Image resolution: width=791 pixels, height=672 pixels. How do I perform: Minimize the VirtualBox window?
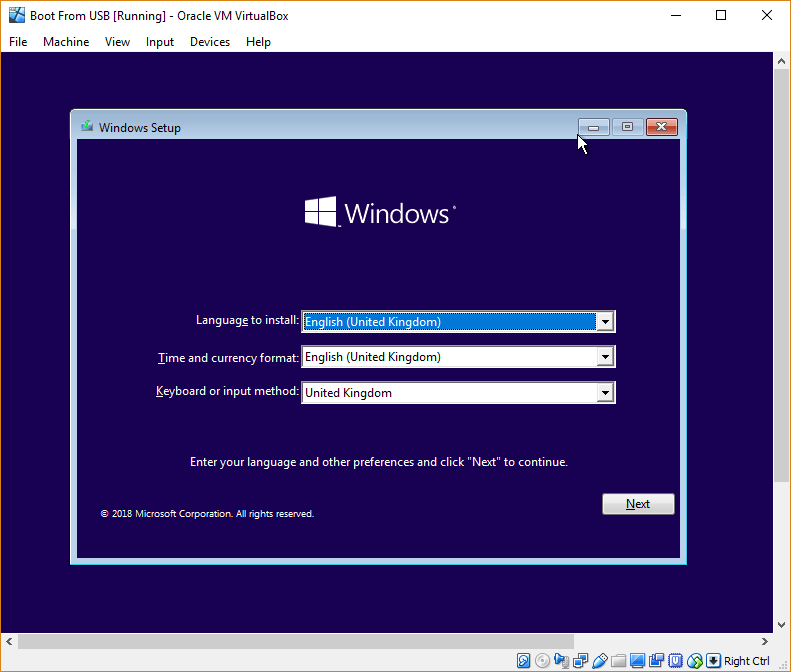(x=676, y=16)
